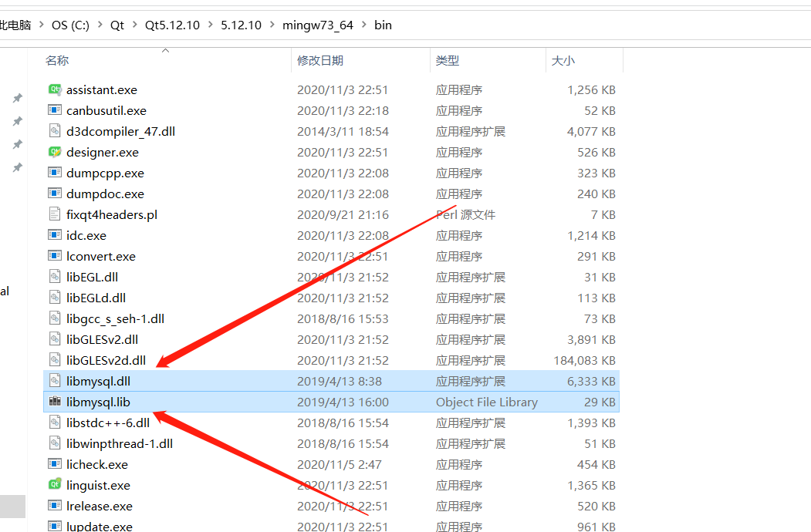This screenshot has height=532, width=811.
Task: Click the second pin in the sidebar
Action: click(x=17, y=120)
